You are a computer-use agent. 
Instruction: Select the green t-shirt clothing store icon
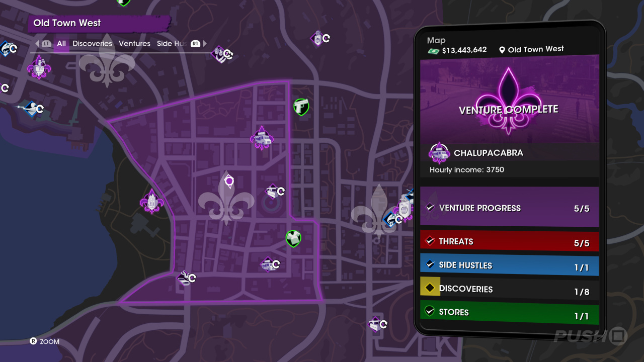click(293, 238)
